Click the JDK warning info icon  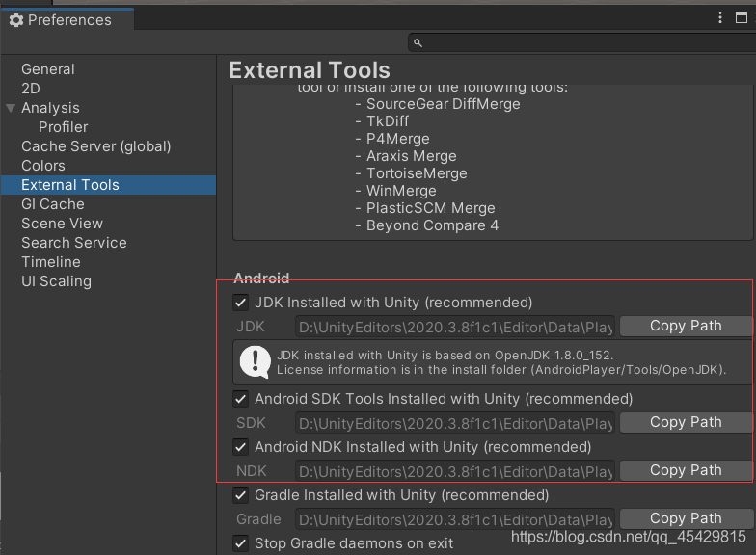[x=255, y=362]
